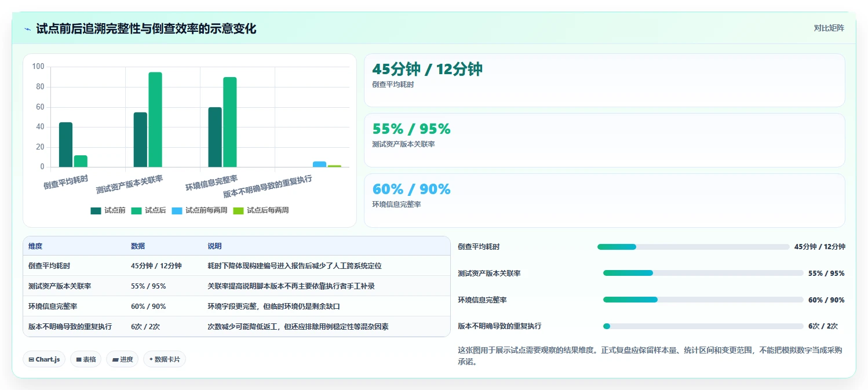The width and height of the screenshot is (868, 390).
Task: Click the 表格 tag chip
Action: (x=86, y=359)
